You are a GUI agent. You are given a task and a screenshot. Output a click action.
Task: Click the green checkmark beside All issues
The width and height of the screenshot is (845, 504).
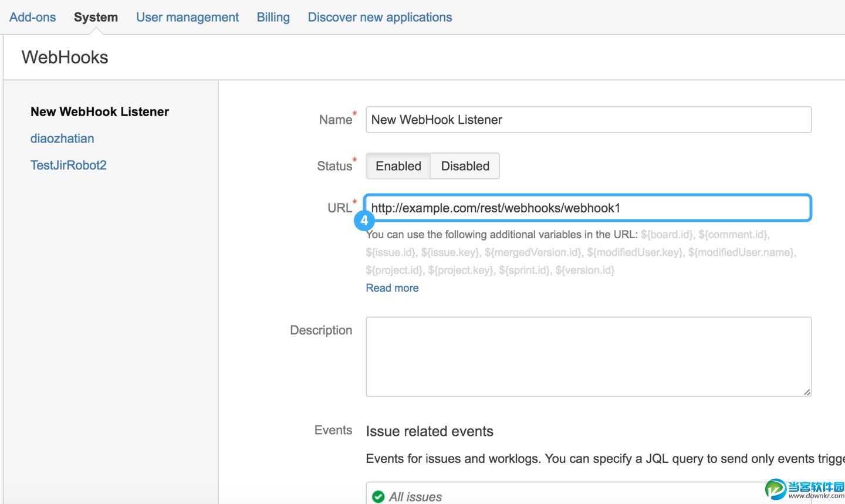[x=378, y=497]
